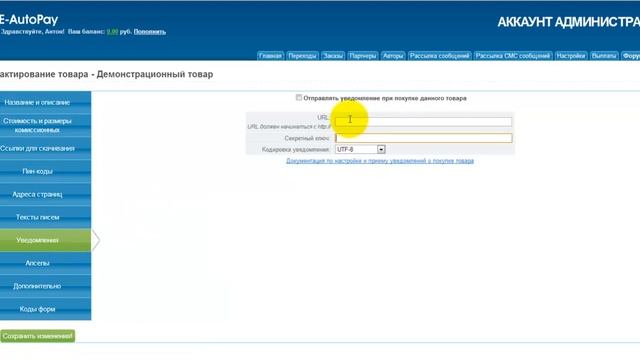Click the E-AutoPay logo

pyautogui.click(x=29, y=20)
